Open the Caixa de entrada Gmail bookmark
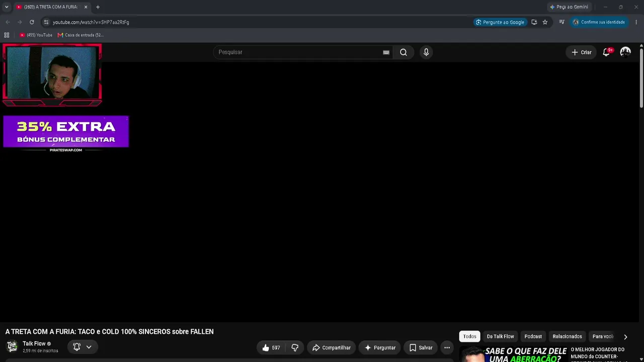This screenshot has height=362, width=644. click(80, 35)
